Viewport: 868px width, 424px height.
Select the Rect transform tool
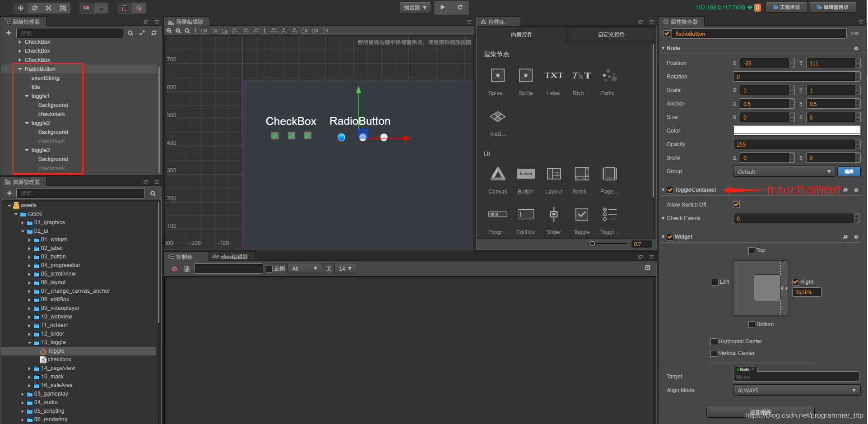pyautogui.click(x=63, y=8)
